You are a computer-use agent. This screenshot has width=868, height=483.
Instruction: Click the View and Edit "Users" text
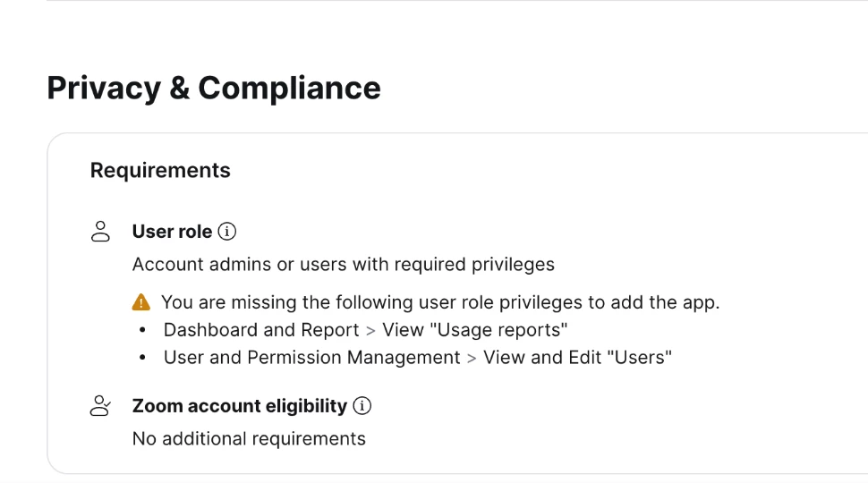point(577,358)
